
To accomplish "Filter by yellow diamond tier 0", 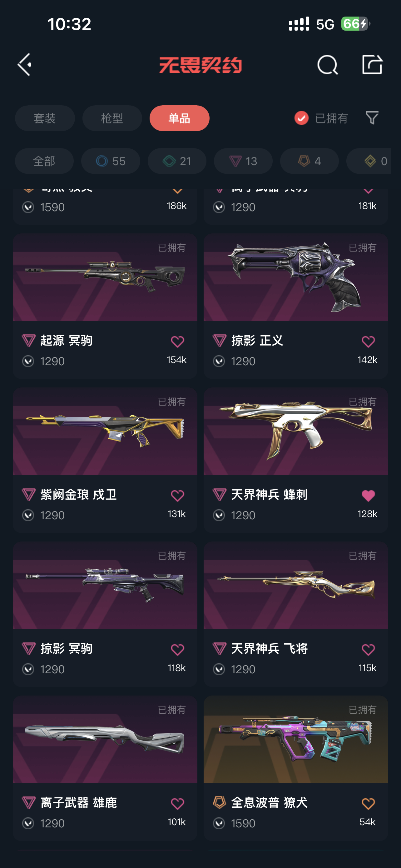I will pyautogui.click(x=369, y=161).
